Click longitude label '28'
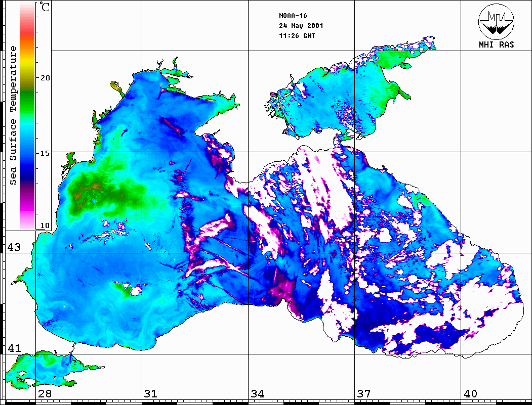This screenshot has width=532, height=405. 45,393
